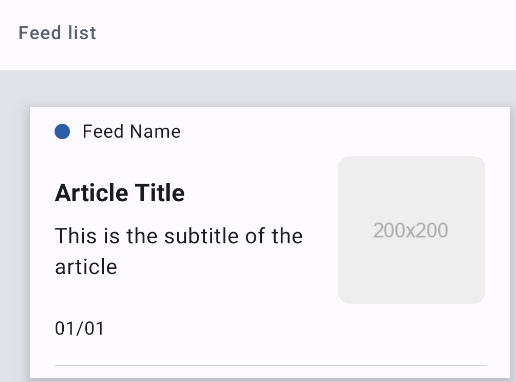The height and width of the screenshot is (382, 516).
Task: Click the gray margin left of the card
Action: [x=15, y=243]
